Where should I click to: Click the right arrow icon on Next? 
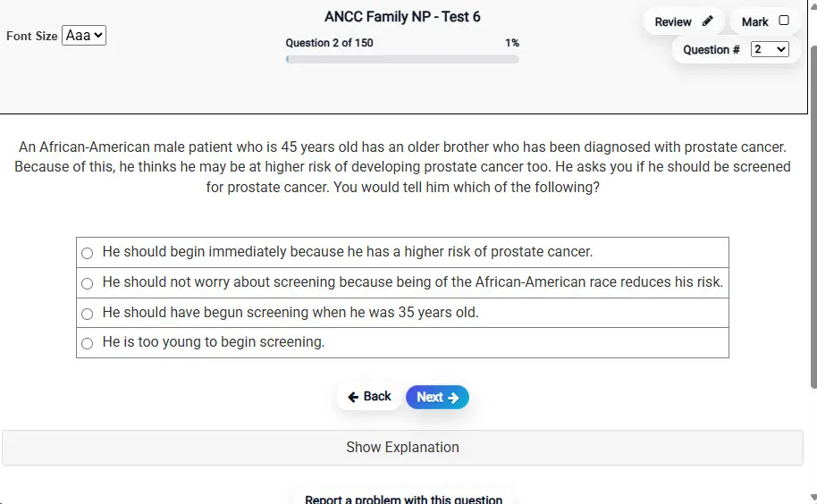453,398
